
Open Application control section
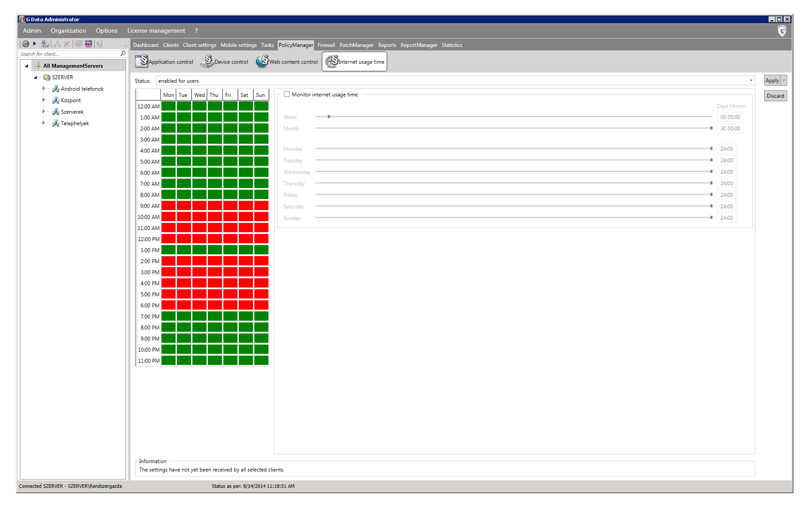[165, 61]
